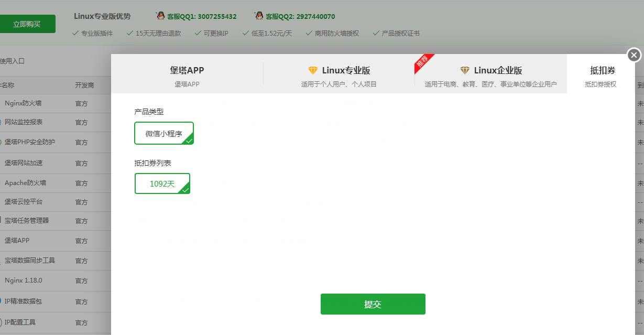Click the QQ penguin icon beside 客服QQ1
This screenshot has height=335, width=644.
161,16
